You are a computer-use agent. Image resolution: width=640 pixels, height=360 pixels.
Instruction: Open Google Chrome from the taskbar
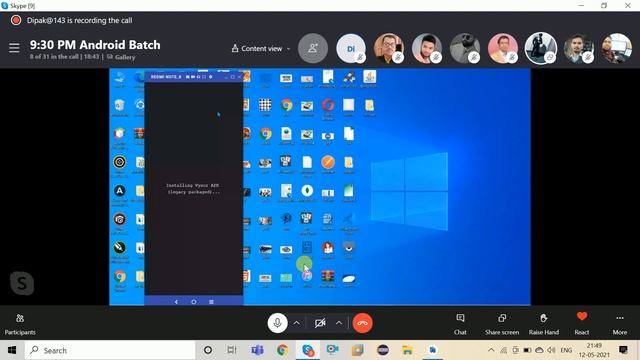click(x=282, y=350)
